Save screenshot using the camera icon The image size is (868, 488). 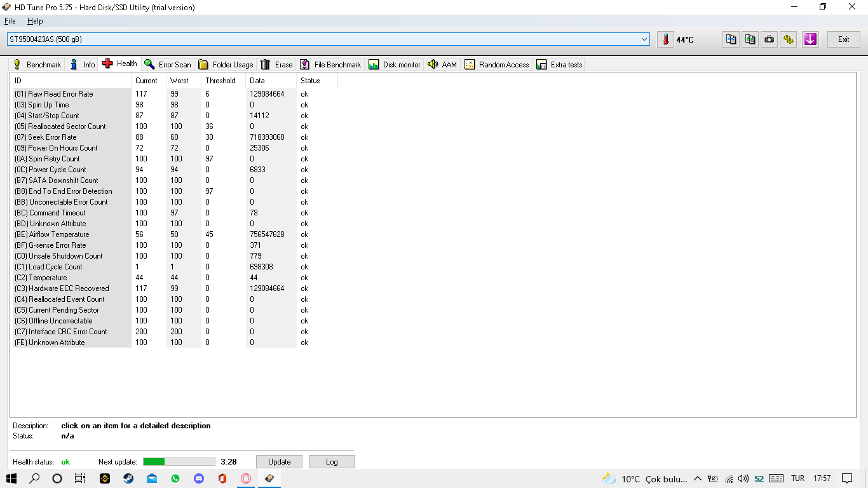coord(770,39)
